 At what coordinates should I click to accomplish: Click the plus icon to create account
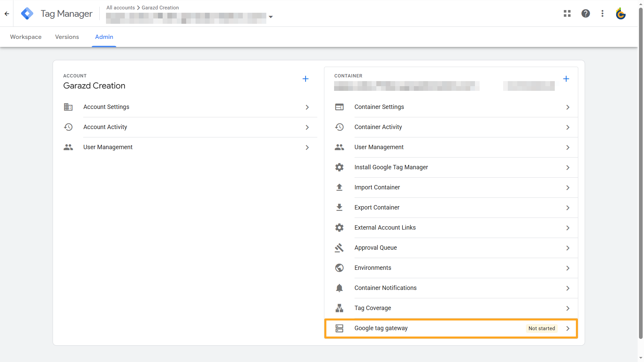tap(305, 79)
